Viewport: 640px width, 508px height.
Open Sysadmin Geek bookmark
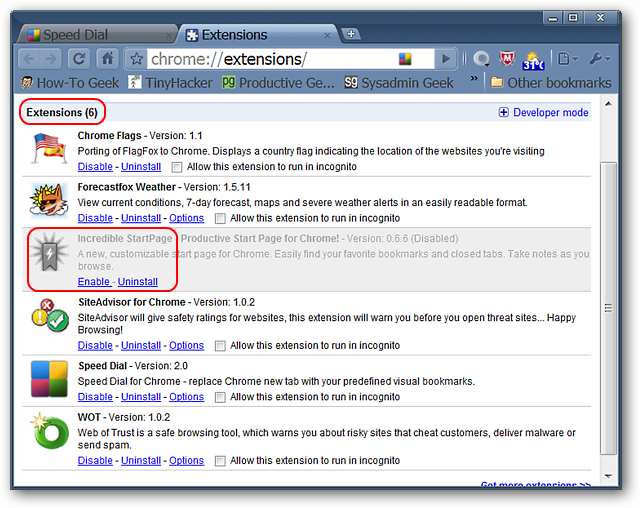tap(398, 83)
